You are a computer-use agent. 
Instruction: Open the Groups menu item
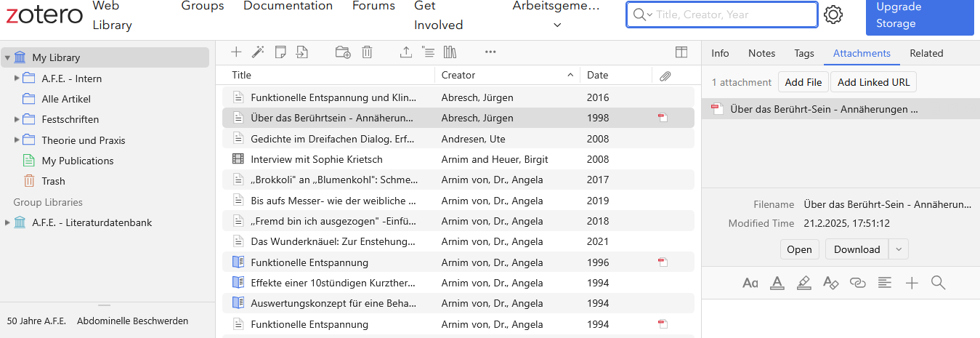(x=203, y=6)
